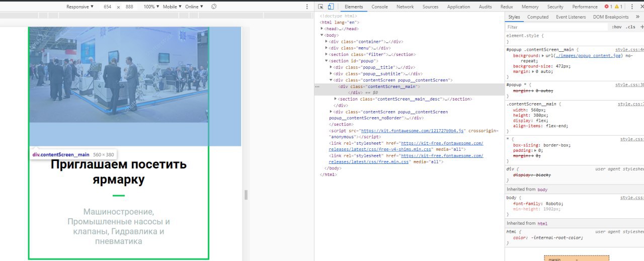This screenshot has height=261, width=644.
Task: Expand the contentScreen__main__desc section node
Action: 336,99
